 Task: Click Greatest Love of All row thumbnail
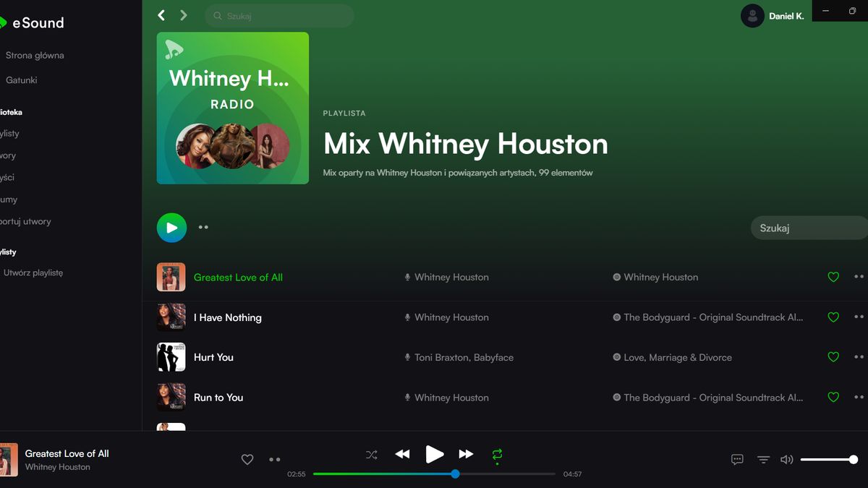pos(171,277)
